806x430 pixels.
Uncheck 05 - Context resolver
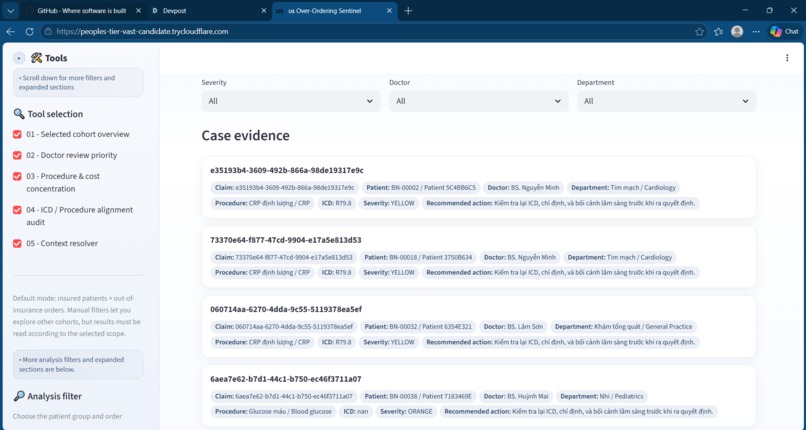pyautogui.click(x=17, y=244)
